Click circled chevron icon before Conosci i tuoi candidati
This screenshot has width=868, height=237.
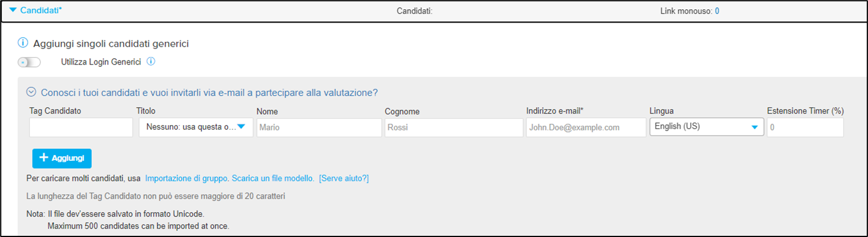pyautogui.click(x=32, y=92)
